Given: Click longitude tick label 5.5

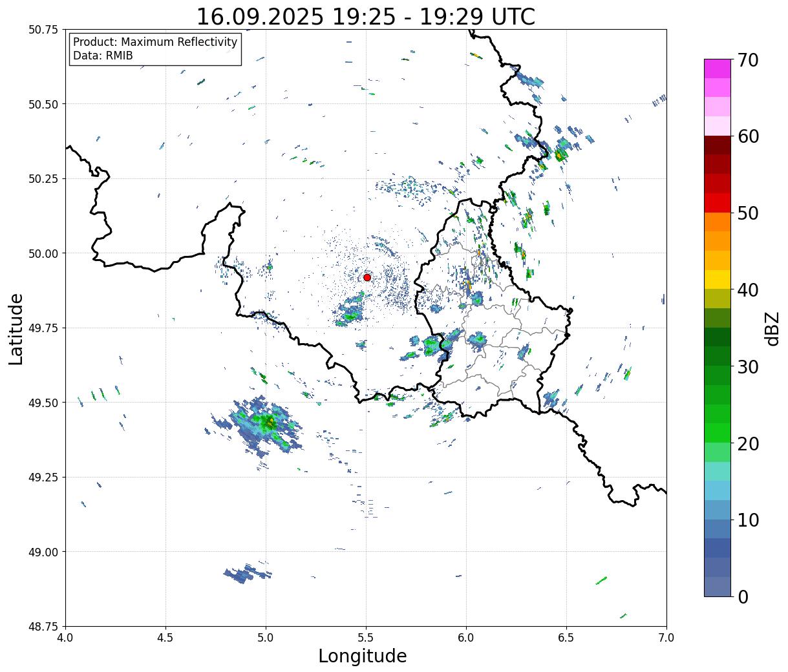Looking at the screenshot, I should point(366,638).
